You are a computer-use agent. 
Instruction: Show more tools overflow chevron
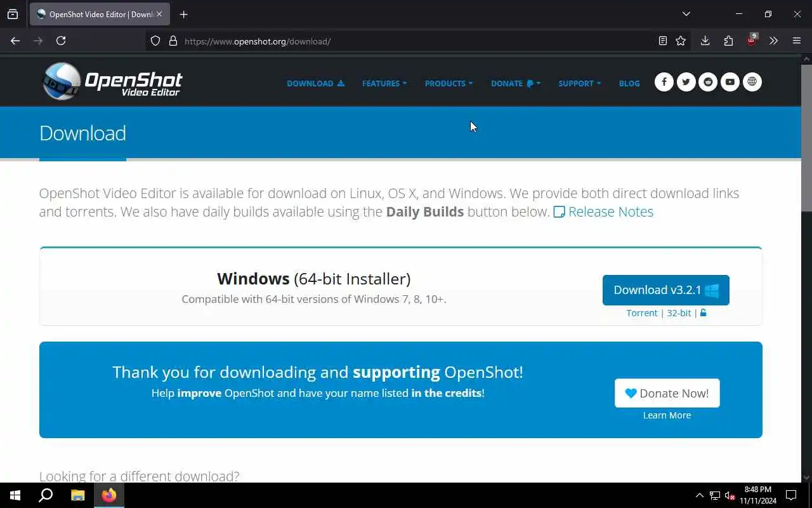click(x=773, y=41)
